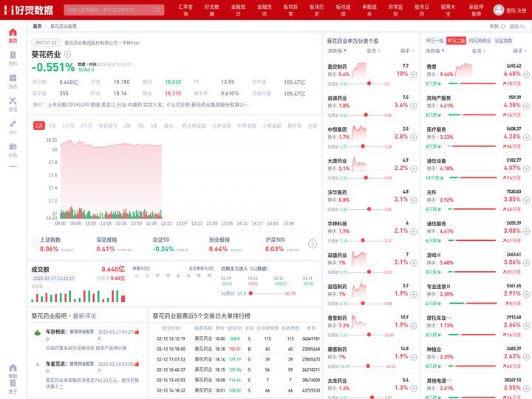Viewport: 532px width, 399px height.
Task: Sort sector list by 换手
Action: [x=519, y=51]
